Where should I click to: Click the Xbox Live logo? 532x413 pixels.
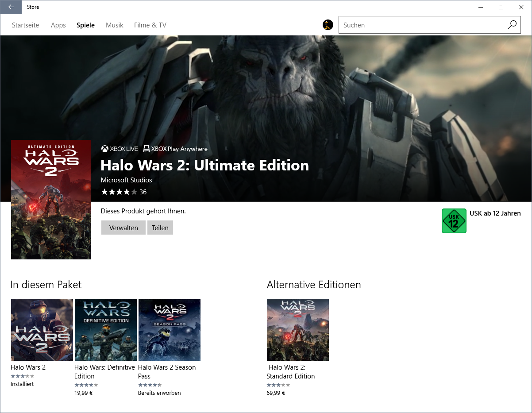tap(105, 149)
